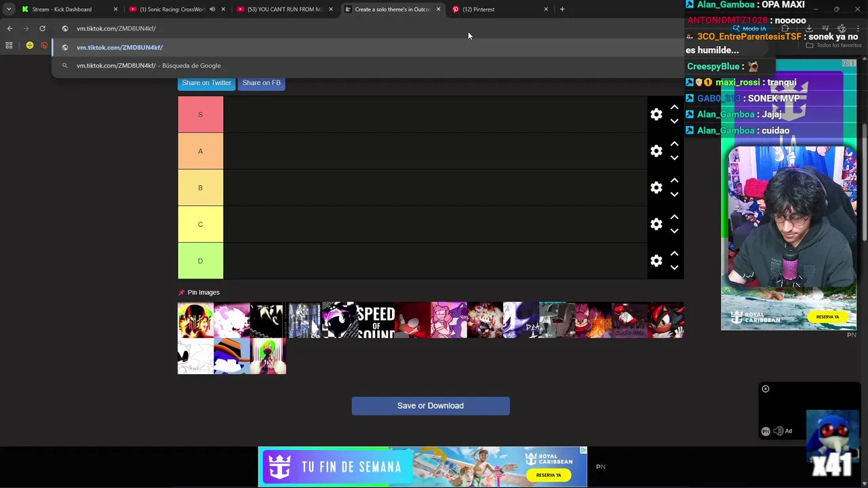Select the Create a solo theme's tab
The image size is (868, 488).
click(392, 9)
